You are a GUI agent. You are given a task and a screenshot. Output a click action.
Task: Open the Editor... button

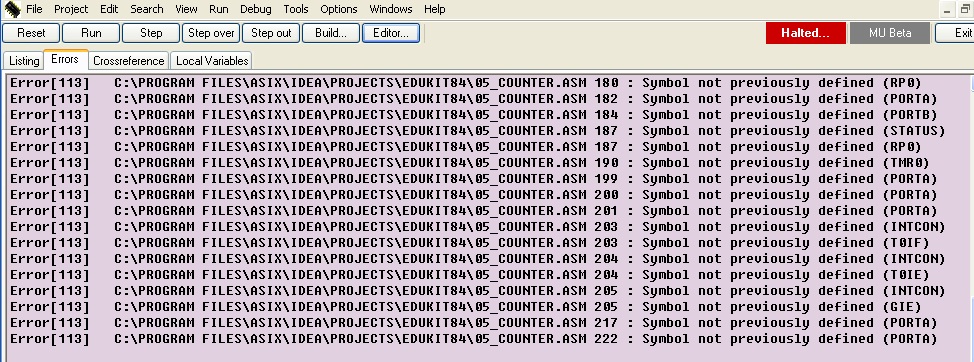coord(391,33)
